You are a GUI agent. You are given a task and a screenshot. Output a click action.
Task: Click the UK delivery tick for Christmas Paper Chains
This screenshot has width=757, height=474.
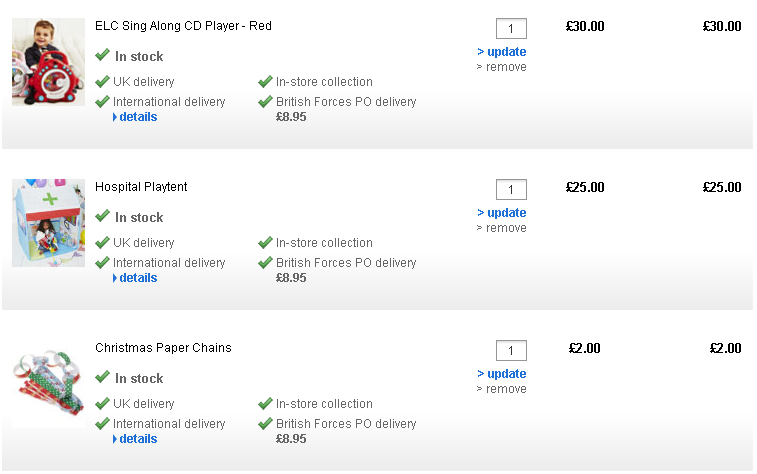(102, 404)
